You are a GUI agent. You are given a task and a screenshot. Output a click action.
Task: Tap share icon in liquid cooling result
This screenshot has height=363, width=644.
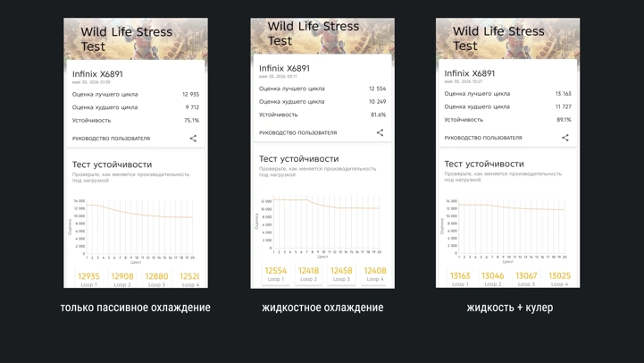pos(380,133)
